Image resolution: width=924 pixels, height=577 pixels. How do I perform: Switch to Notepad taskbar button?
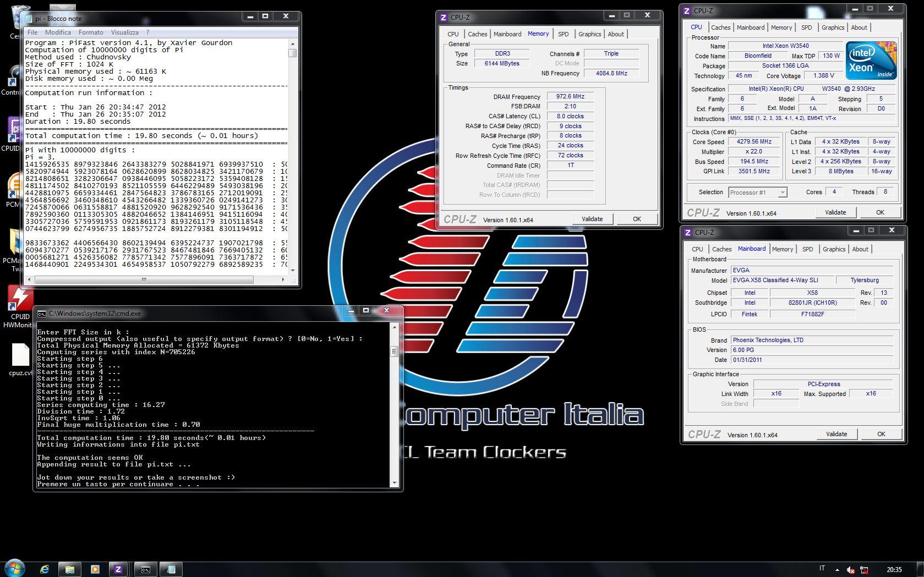point(171,569)
